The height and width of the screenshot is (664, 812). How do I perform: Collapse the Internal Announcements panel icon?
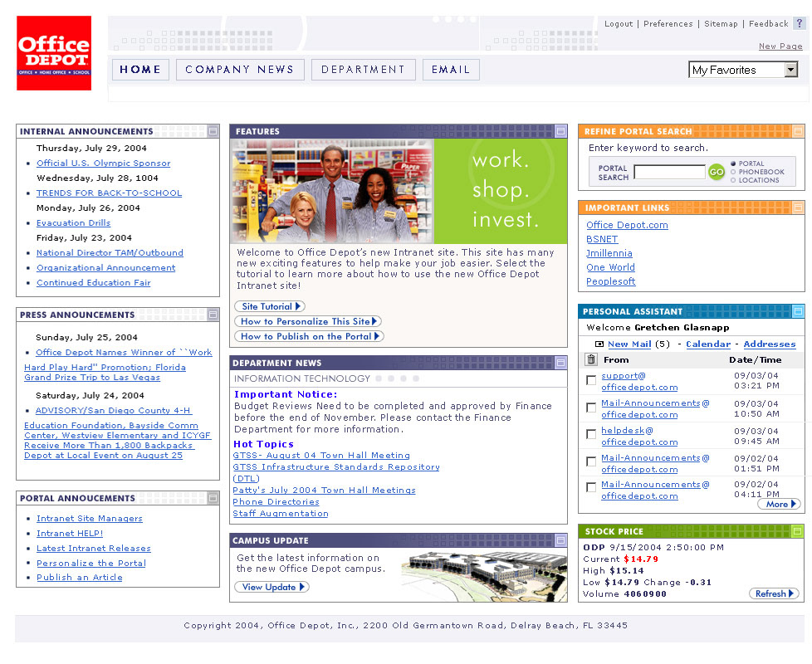click(x=213, y=131)
